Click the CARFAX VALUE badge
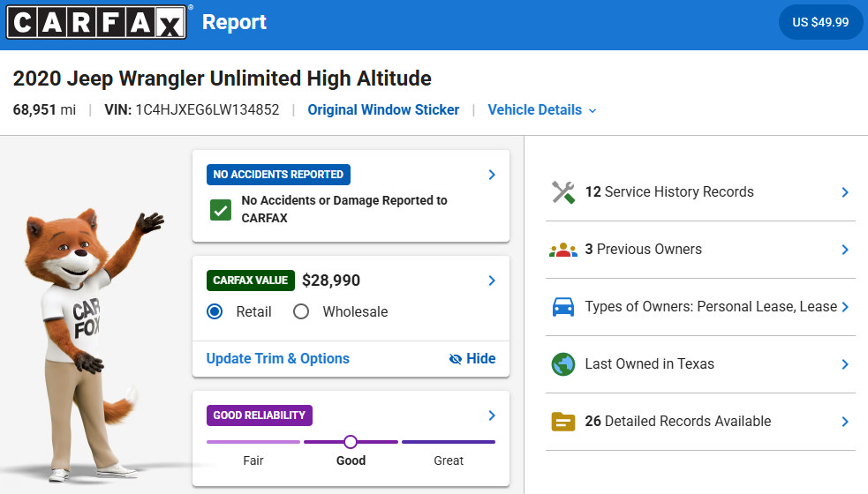Viewport: 868px width, 494px height. pyautogui.click(x=250, y=281)
